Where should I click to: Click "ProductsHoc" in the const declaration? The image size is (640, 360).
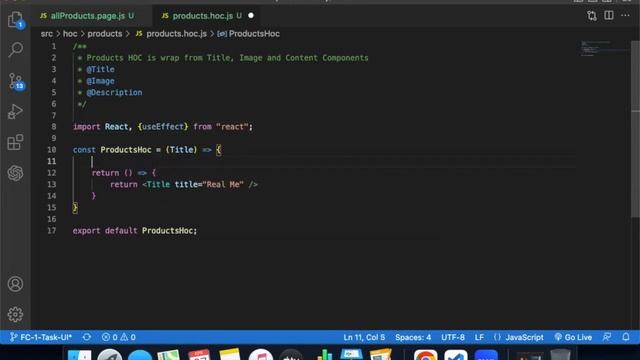point(126,150)
